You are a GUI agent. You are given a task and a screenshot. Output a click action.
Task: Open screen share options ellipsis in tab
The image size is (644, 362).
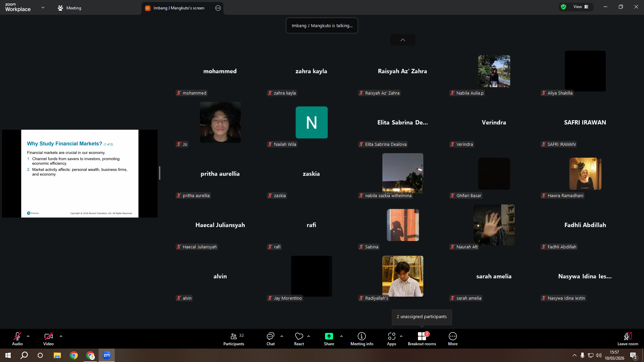(x=218, y=8)
